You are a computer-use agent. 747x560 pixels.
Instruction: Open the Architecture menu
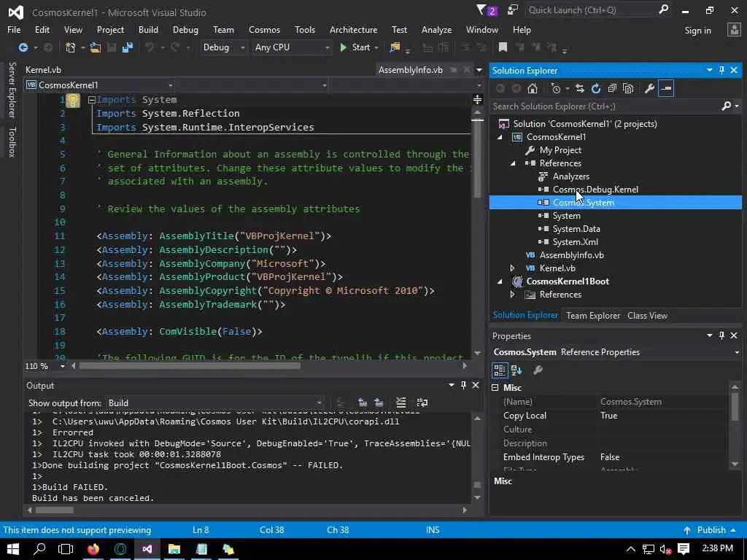354,30
